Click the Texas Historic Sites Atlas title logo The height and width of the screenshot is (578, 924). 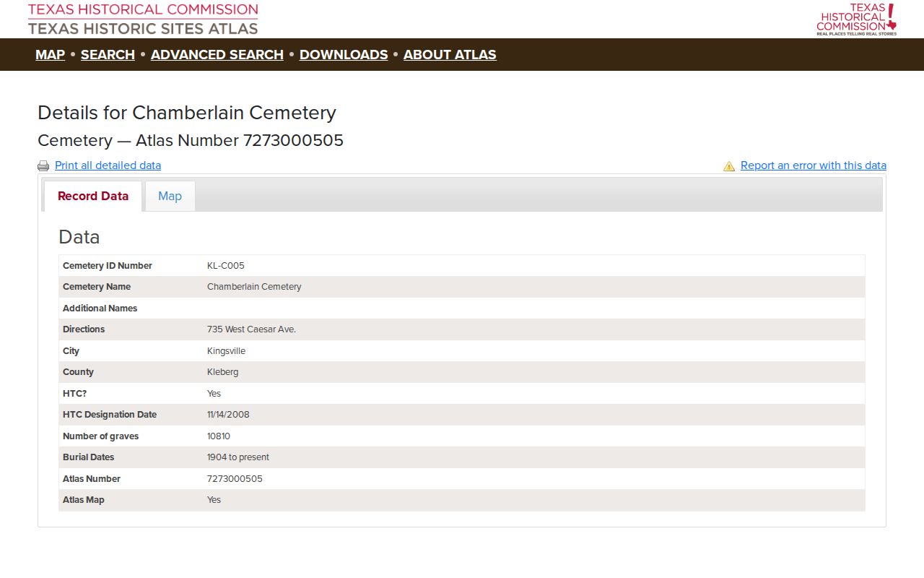(x=143, y=20)
